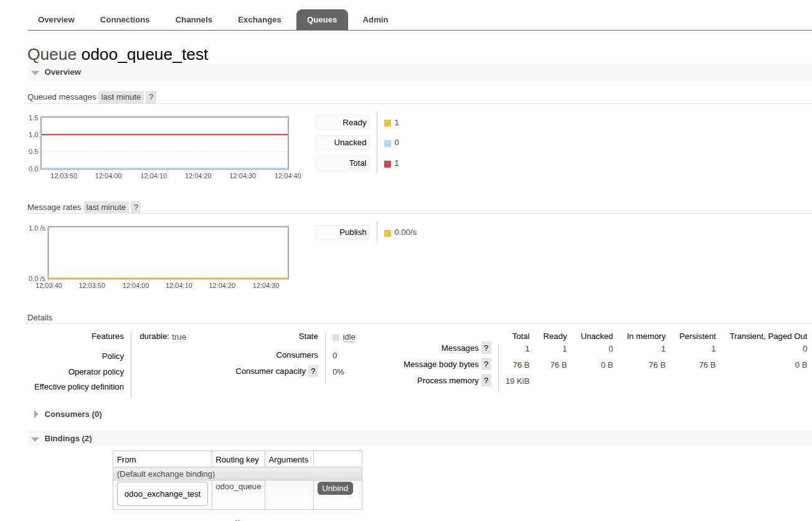Viewport: 812px width, 521px height.
Task: Click the red Total color swatch
Action: [x=387, y=164]
